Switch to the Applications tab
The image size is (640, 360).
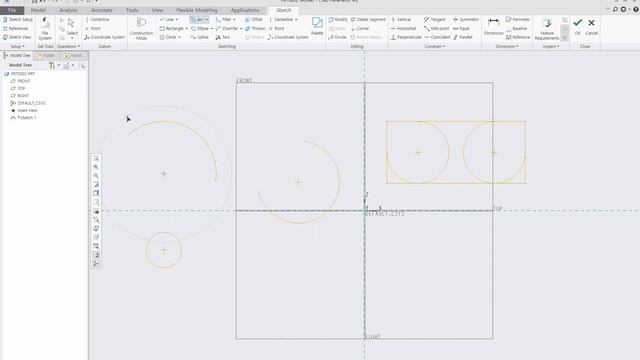tap(245, 10)
